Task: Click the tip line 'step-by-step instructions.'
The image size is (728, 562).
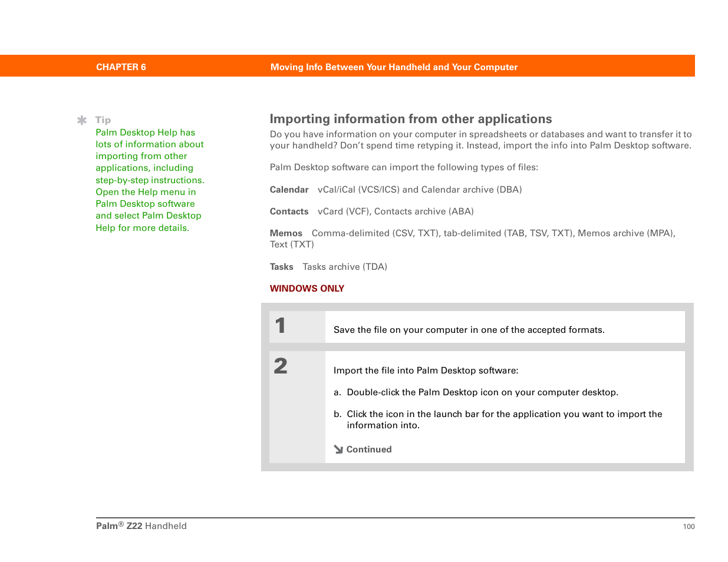Action: (150, 180)
